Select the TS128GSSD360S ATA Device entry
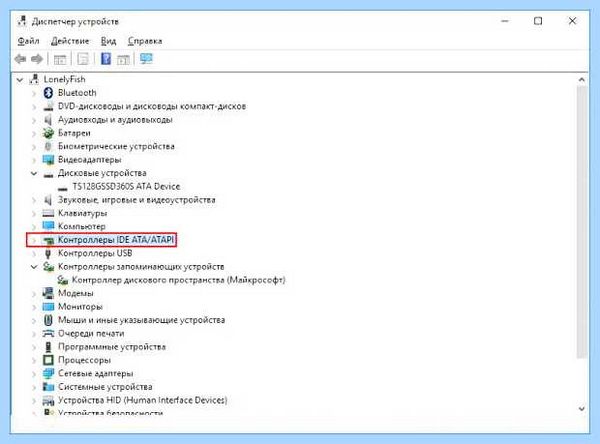 tap(126, 186)
